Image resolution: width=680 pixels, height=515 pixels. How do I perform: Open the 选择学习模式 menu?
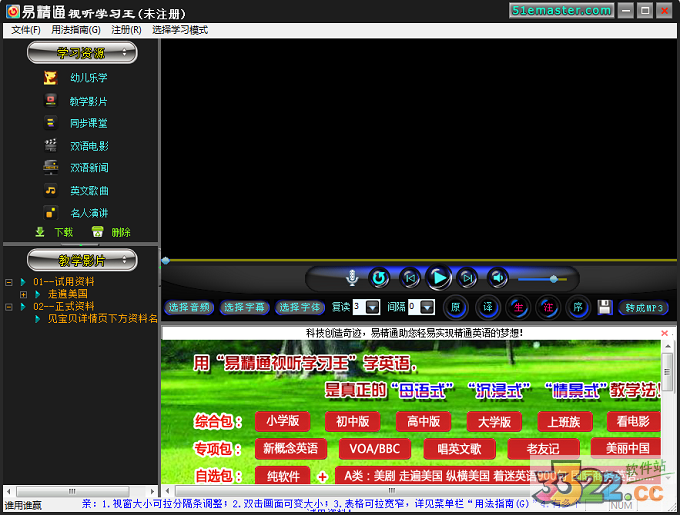[180, 30]
